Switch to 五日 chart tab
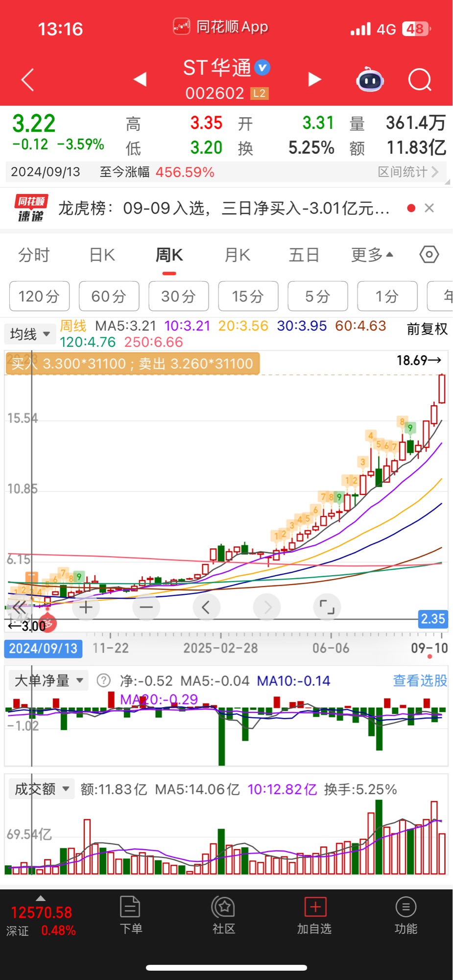This screenshot has height=980, width=453. (x=304, y=255)
